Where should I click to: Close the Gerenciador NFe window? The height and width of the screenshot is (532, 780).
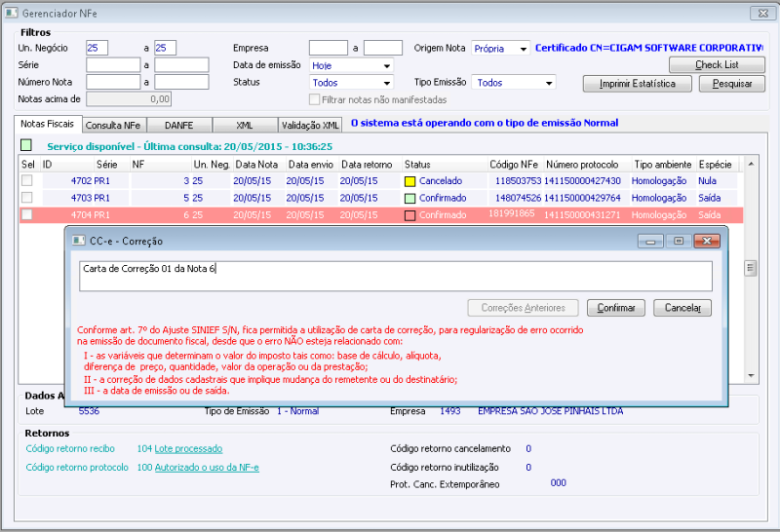[762, 14]
